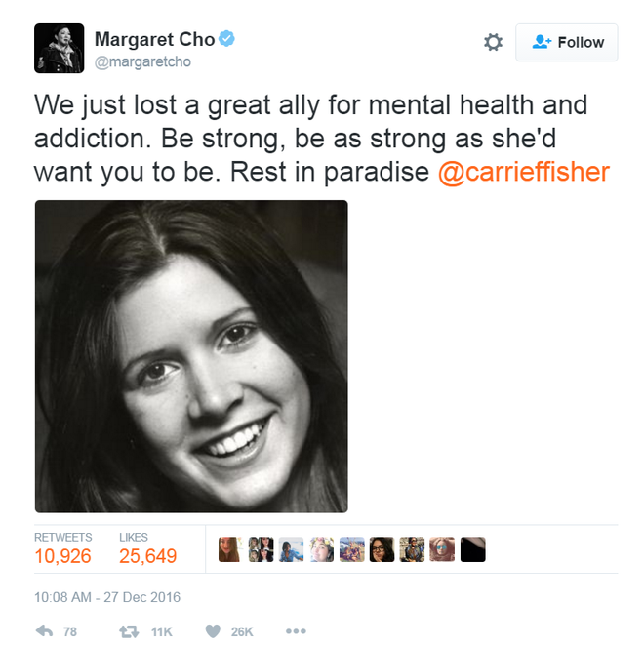Open the more options ellipsis
The height and width of the screenshot is (648, 644).
[296, 631]
